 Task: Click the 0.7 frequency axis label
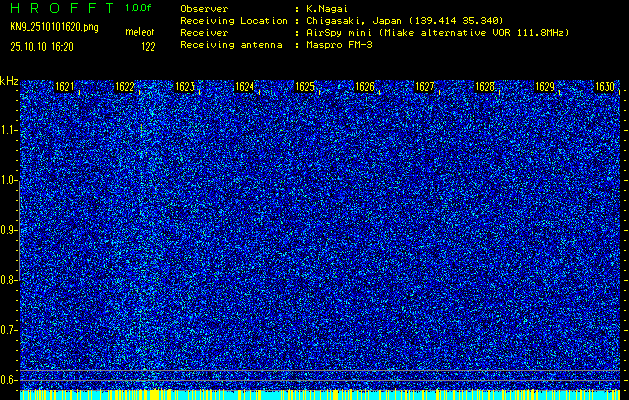click(x=9, y=329)
